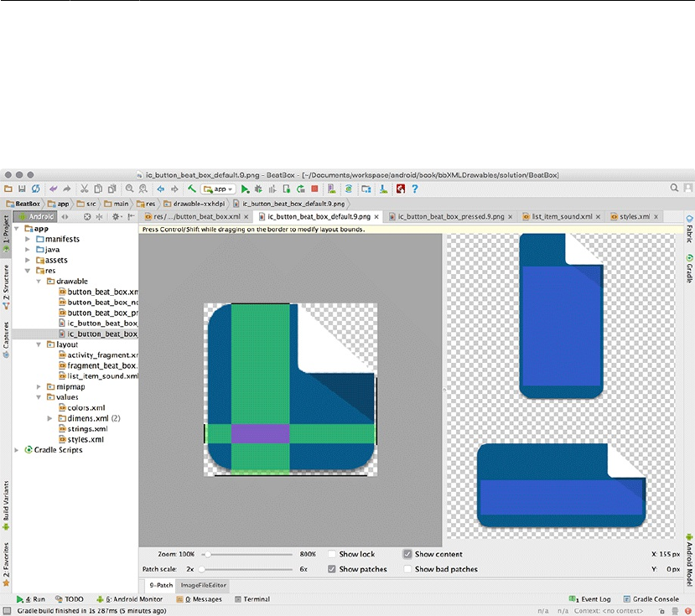Image resolution: width=695 pixels, height=616 pixels.
Task: Switch to the ImageFileEditor bottom tab
Action: 204,585
